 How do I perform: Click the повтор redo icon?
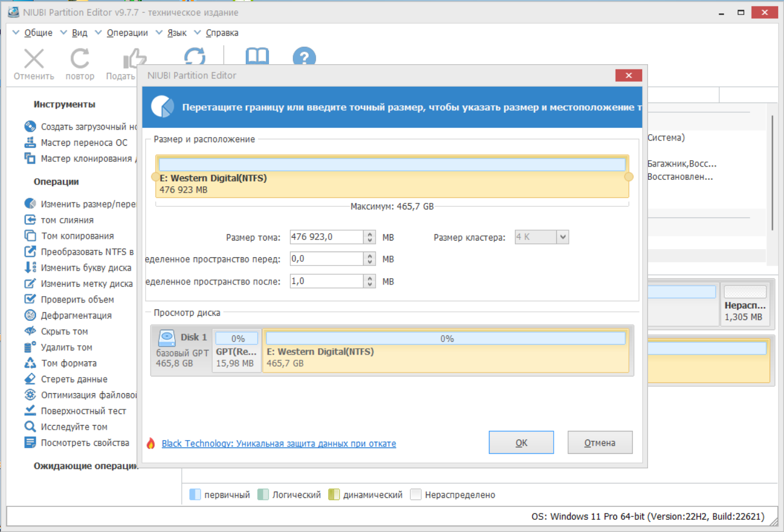pyautogui.click(x=80, y=58)
